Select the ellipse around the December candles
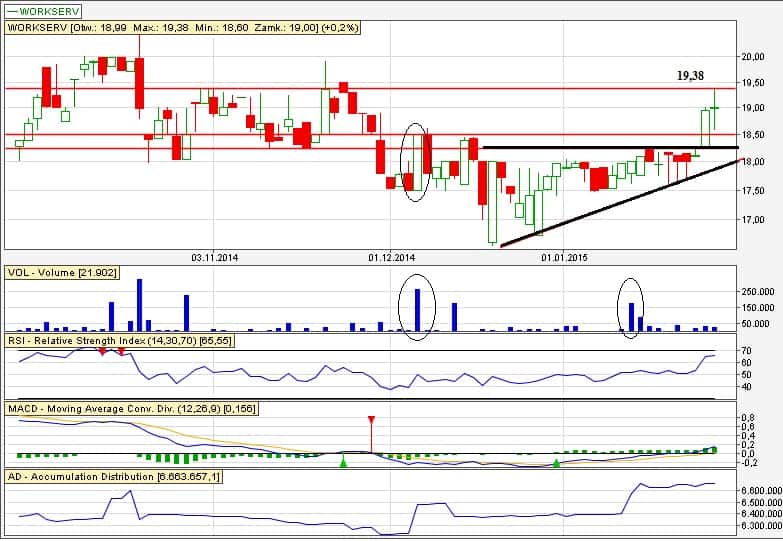Viewport: 783px width, 541px height. 416,162
